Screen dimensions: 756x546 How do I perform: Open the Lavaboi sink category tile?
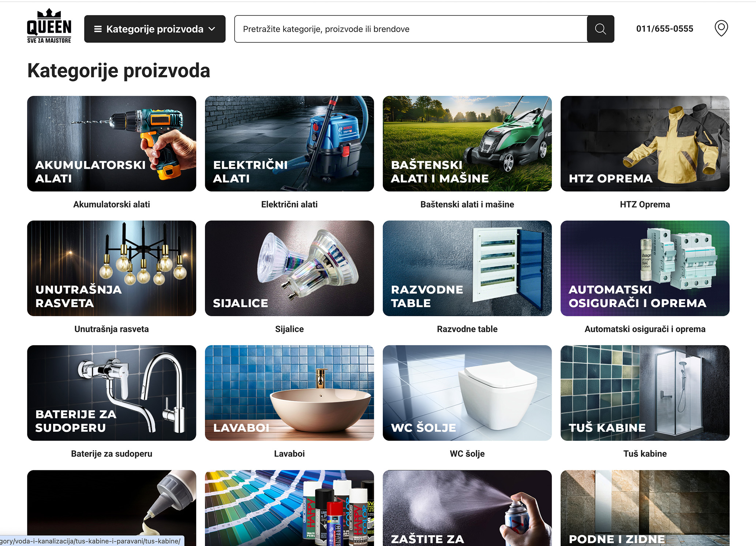tap(289, 393)
